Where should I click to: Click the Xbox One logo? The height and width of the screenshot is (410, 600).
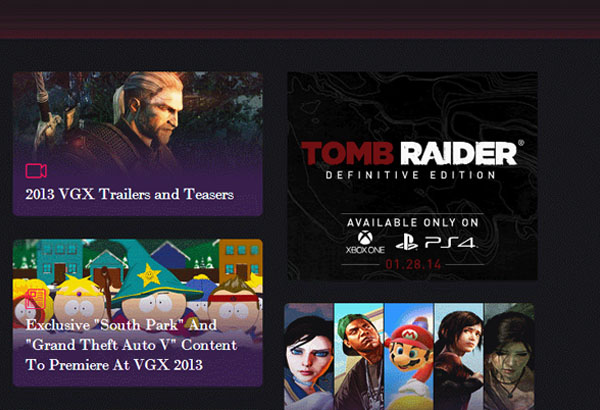(365, 243)
